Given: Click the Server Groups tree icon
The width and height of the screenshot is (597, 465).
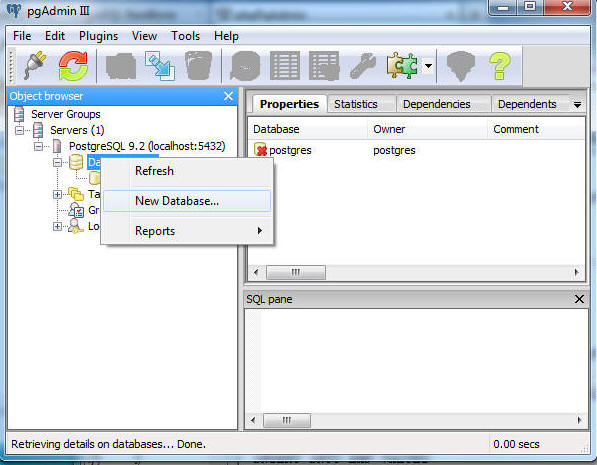Looking at the screenshot, I should tap(19, 114).
